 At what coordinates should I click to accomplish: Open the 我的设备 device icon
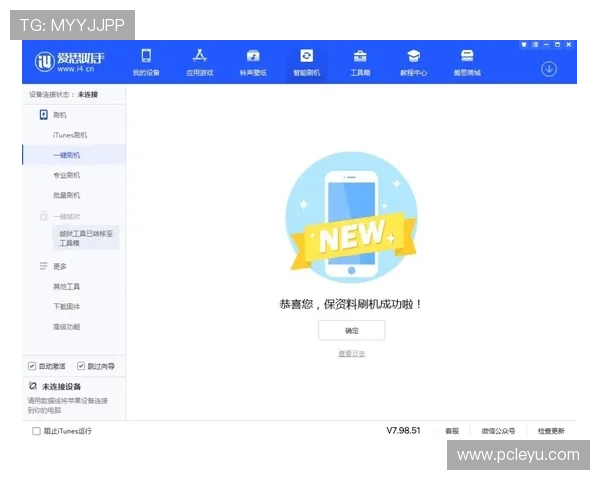coord(146,56)
